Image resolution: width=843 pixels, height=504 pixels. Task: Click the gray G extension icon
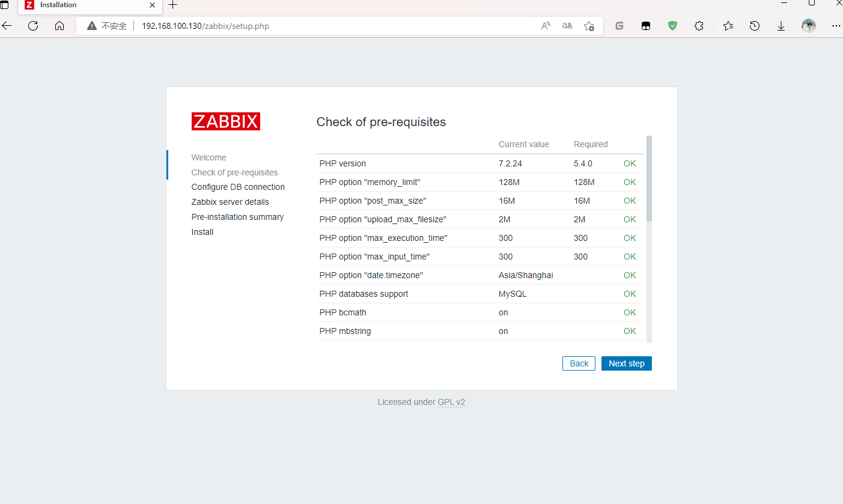pyautogui.click(x=619, y=26)
